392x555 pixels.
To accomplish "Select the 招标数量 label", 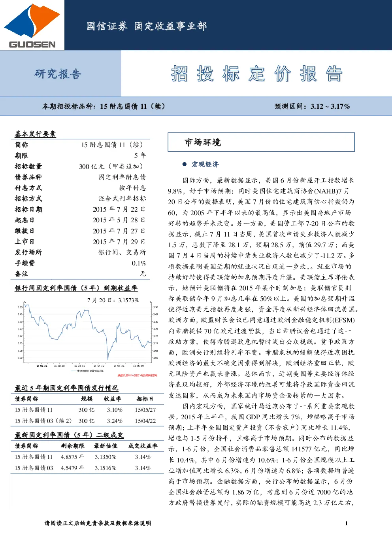I will pyautogui.click(x=28, y=166).
